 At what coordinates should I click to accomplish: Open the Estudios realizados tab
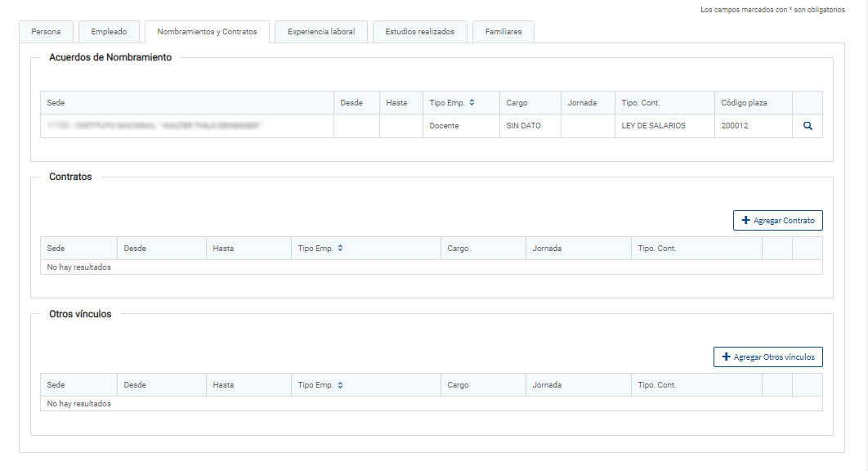[419, 32]
